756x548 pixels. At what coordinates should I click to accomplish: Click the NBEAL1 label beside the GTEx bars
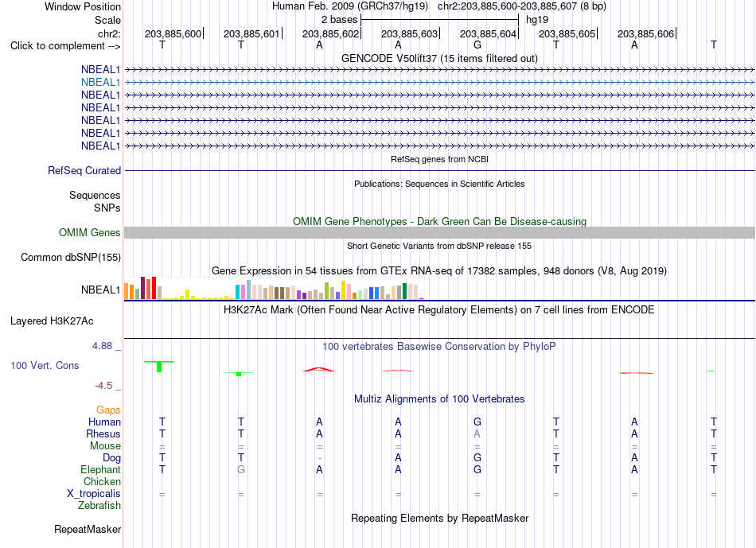100,290
